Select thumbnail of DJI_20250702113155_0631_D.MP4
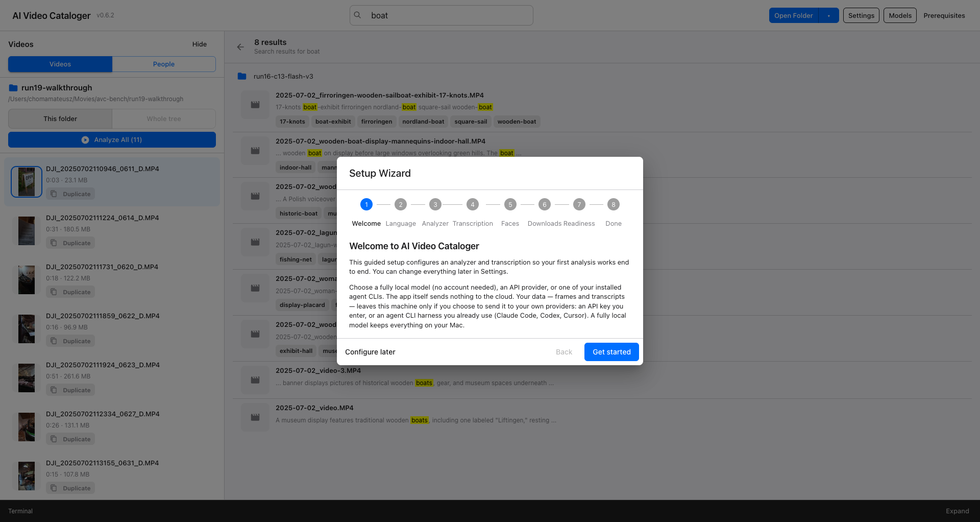 (x=27, y=476)
